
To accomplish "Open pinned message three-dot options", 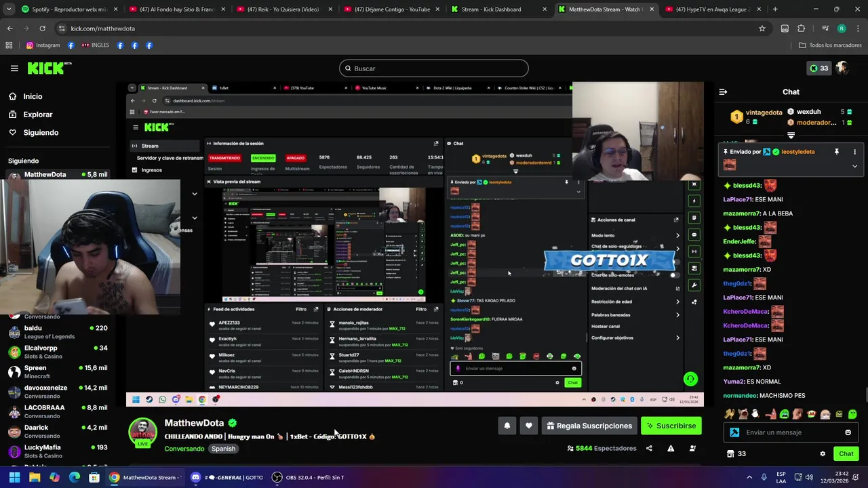I will click(x=854, y=152).
